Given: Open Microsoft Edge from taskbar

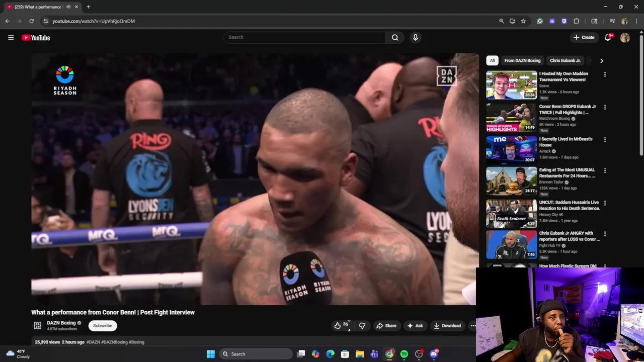Looking at the screenshot, I should (x=330, y=354).
